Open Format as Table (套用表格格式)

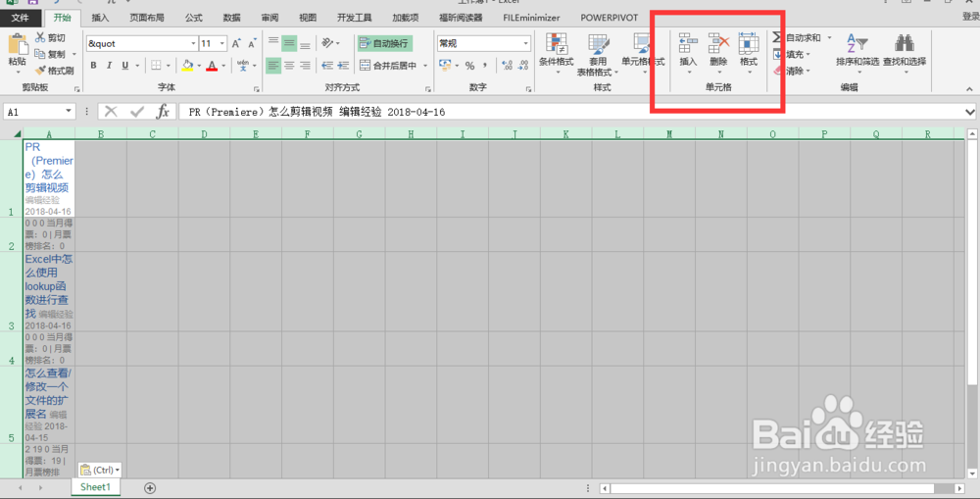pos(598,54)
